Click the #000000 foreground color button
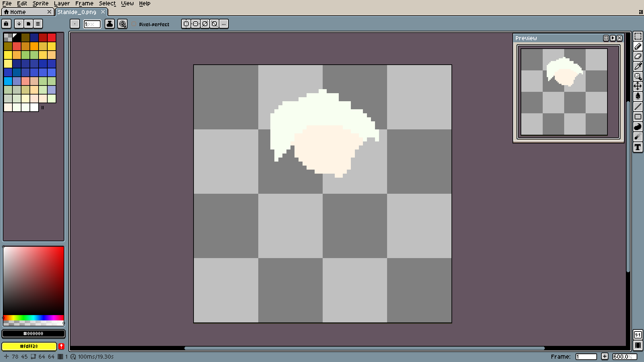This screenshot has width=644, height=362. pos(33,334)
